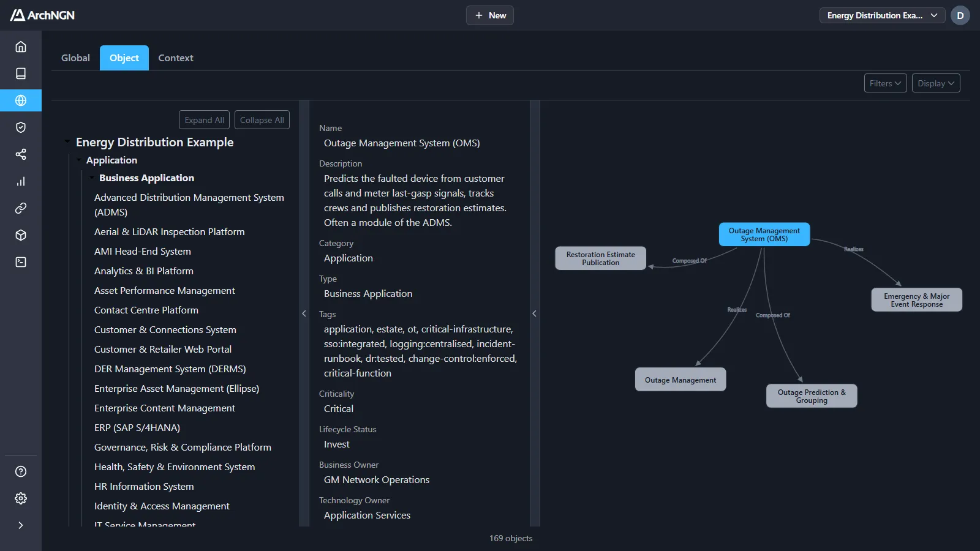Viewport: 980px width, 551px height.
Task: Open the settings gear icon
Action: pos(21,498)
